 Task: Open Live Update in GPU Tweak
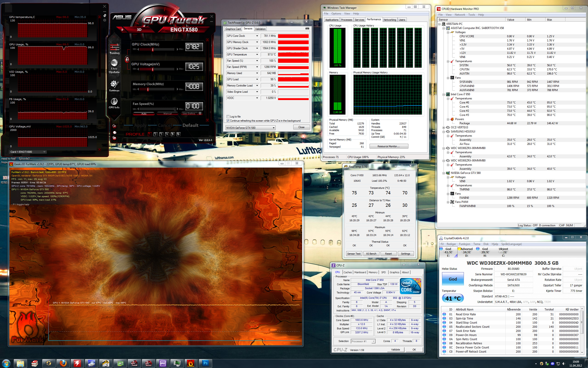point(114,66)
